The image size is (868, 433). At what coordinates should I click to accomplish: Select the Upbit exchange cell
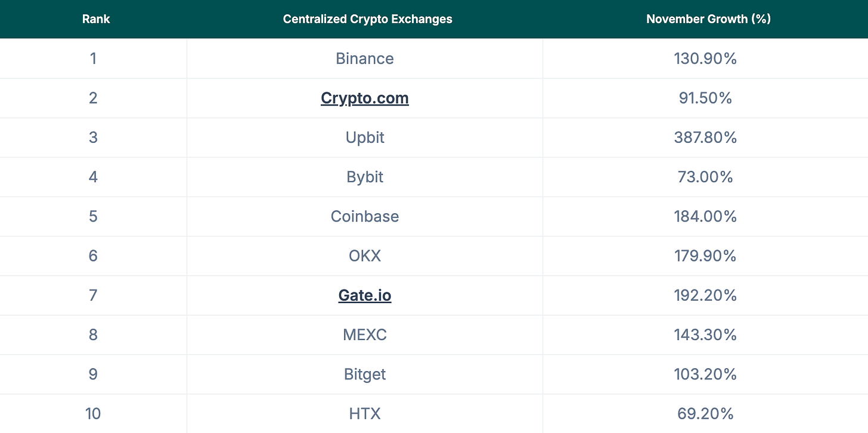(364, 137)
